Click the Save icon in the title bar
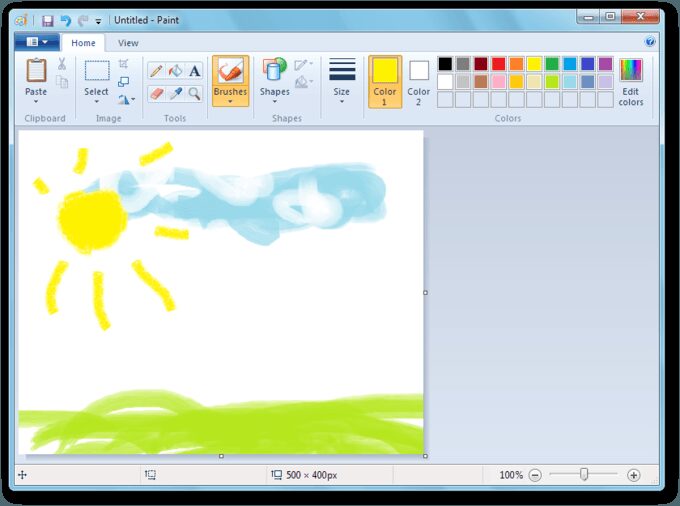Screen dimensions: 680x506 click(47, 19)
